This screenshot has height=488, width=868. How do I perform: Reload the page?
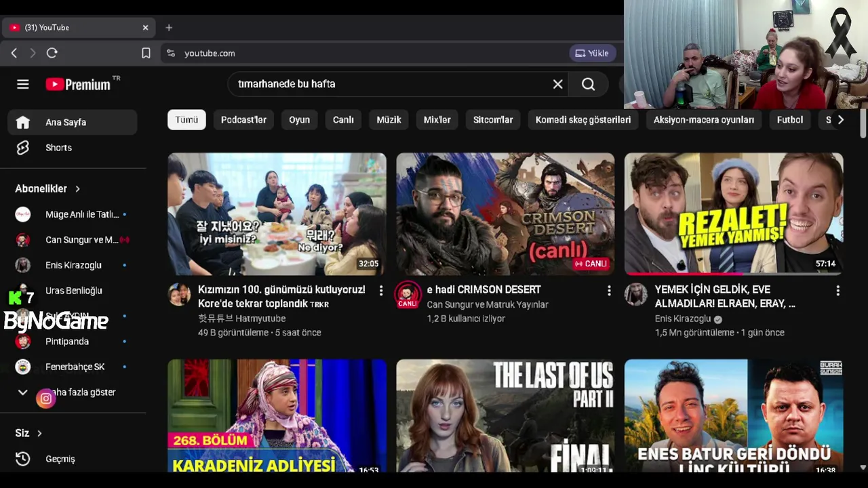coord(52,53)
